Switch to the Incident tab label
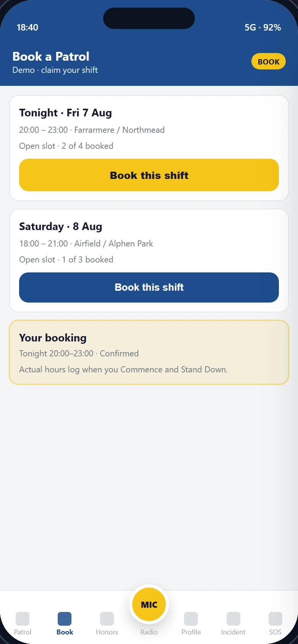The image size is (298, 644). coord(233,632)
